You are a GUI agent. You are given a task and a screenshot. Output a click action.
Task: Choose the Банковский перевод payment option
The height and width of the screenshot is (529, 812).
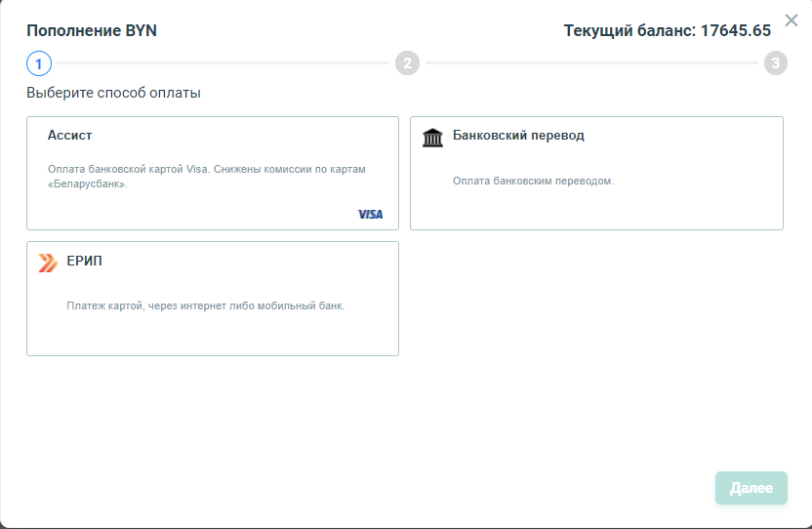(x=596, y=173)
